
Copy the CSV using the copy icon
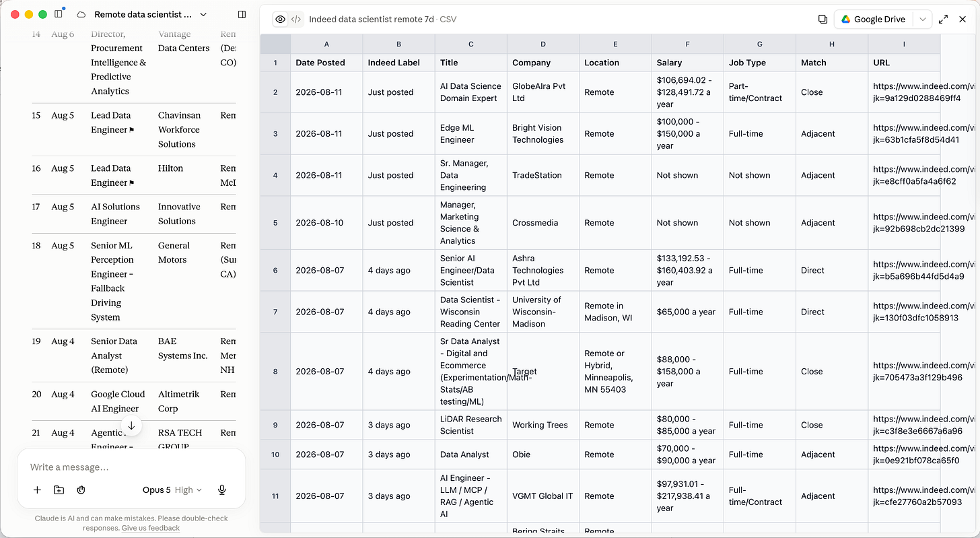coord(823,20)
